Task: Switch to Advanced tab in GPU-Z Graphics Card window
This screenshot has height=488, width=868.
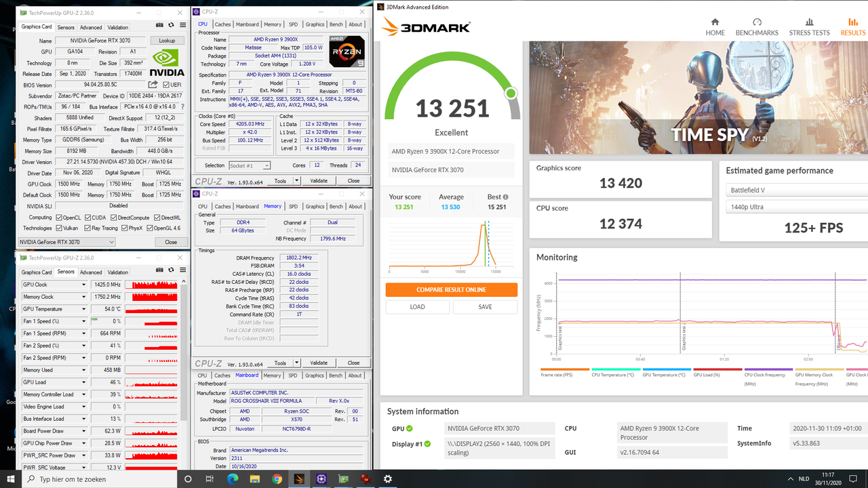Action: pyautogui.click(x=91, y=28)
